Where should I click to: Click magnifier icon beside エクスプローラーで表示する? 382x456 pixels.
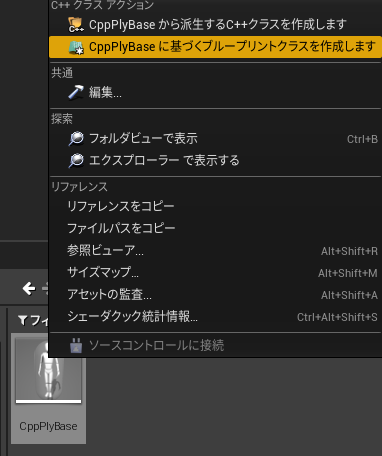[x=76, y=161]
